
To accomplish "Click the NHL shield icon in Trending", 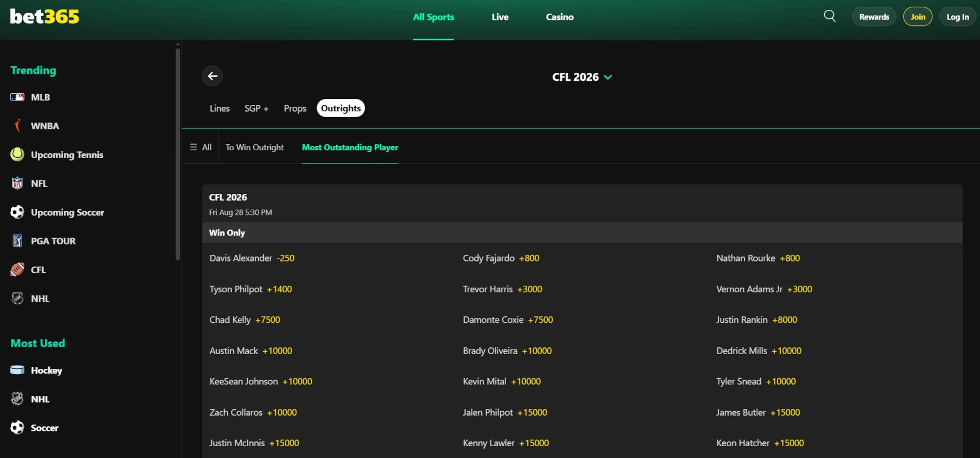I will tap(17, 298).
